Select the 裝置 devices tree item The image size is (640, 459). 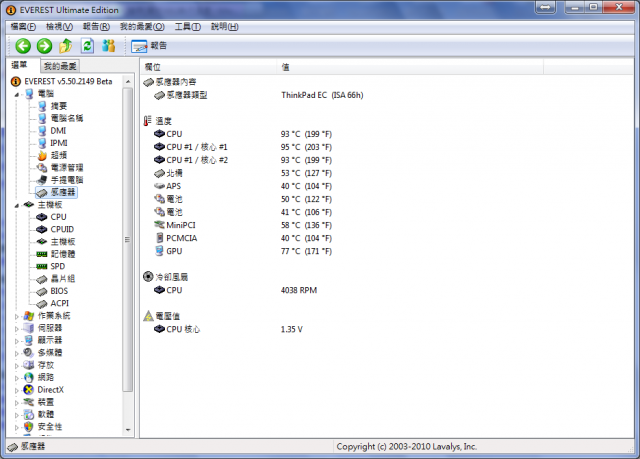point(39,402)
